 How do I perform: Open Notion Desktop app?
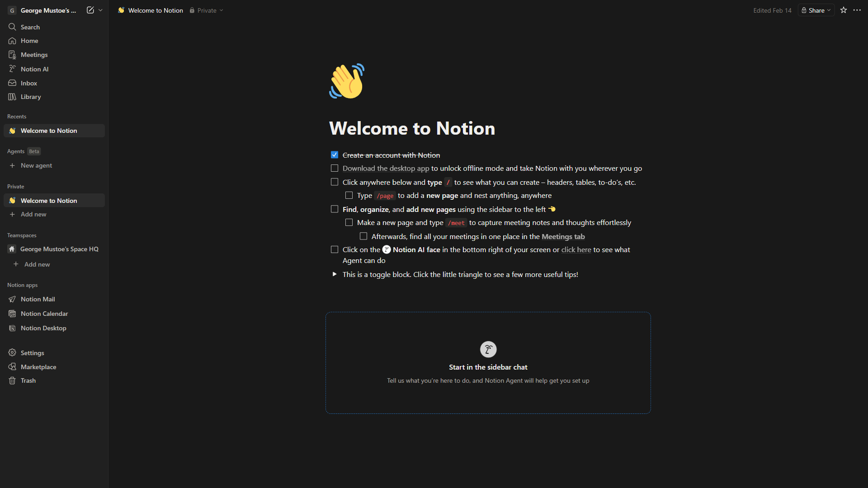pos(54,328)
